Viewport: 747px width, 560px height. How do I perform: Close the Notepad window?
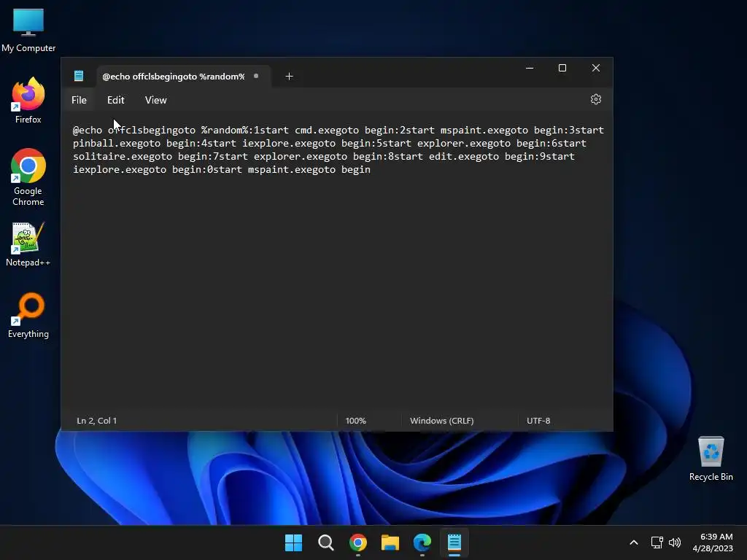point(596,68)
